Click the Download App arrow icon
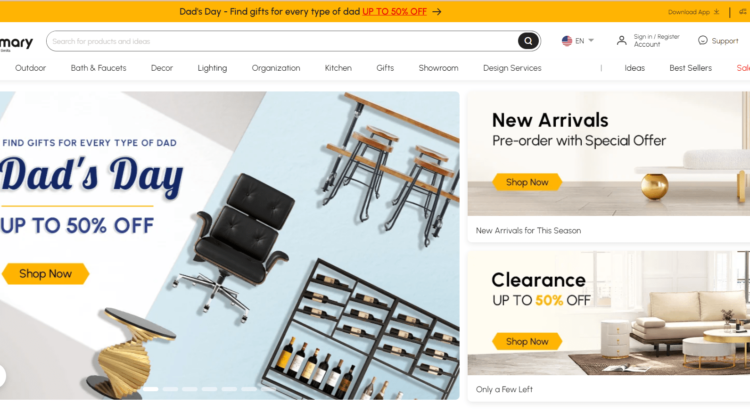The image size is (750, 420). tap(717, 12)
